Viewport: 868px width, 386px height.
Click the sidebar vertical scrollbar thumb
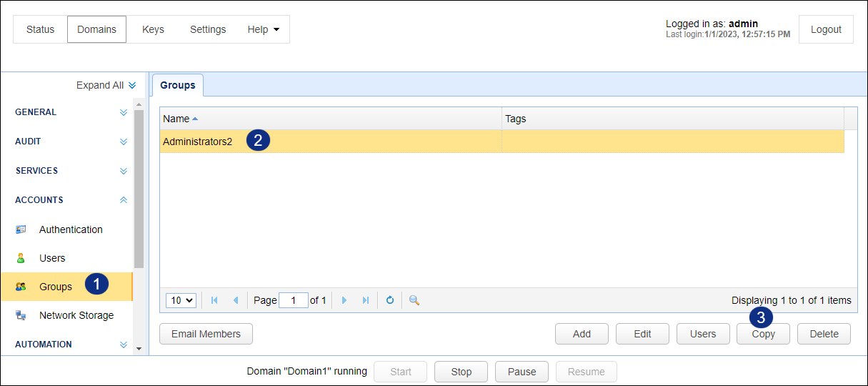pos(139,189)
